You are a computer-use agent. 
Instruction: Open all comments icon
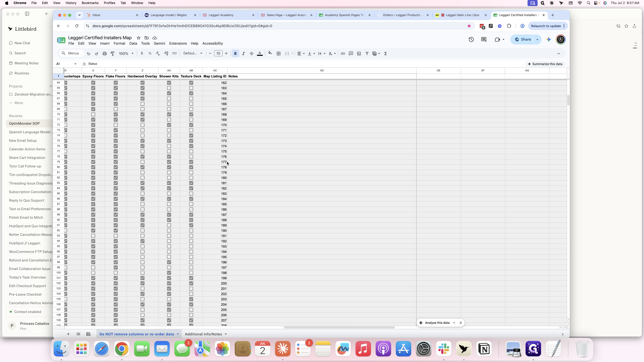click(x=484, y=39)
